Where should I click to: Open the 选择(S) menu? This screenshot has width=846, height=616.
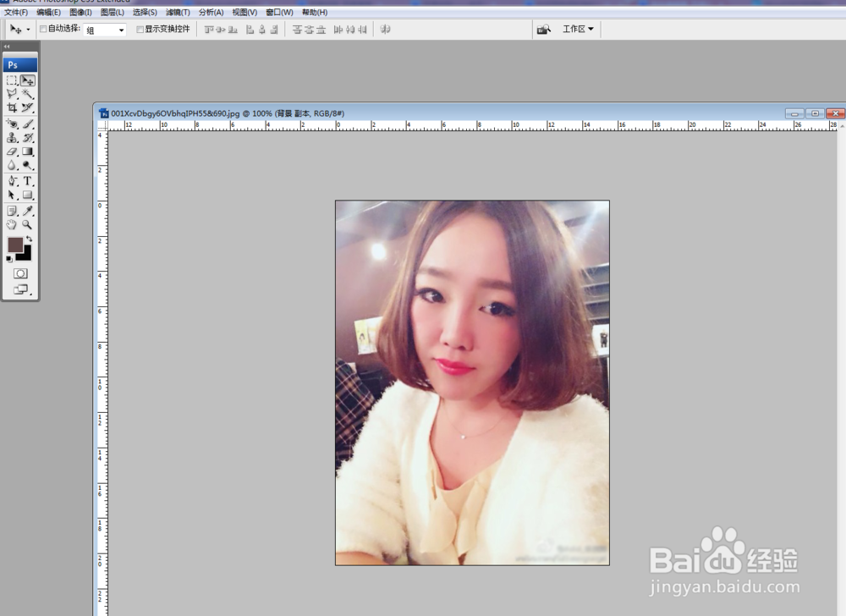coord(145,12)
